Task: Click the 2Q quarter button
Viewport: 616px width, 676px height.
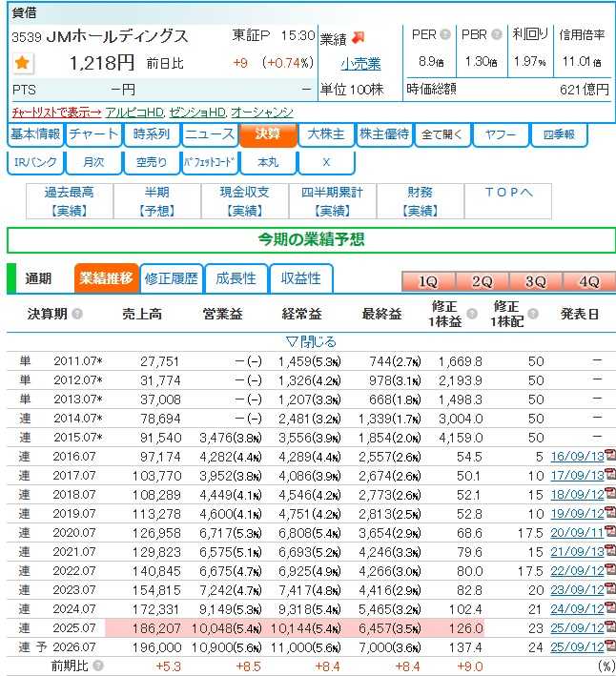Action: (482, 281)
